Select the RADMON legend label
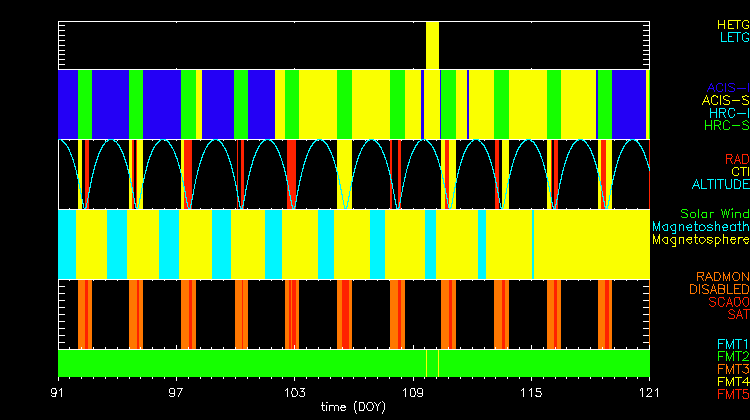The height and width of the screenshot is (420, 750). [x=723, y=276]
